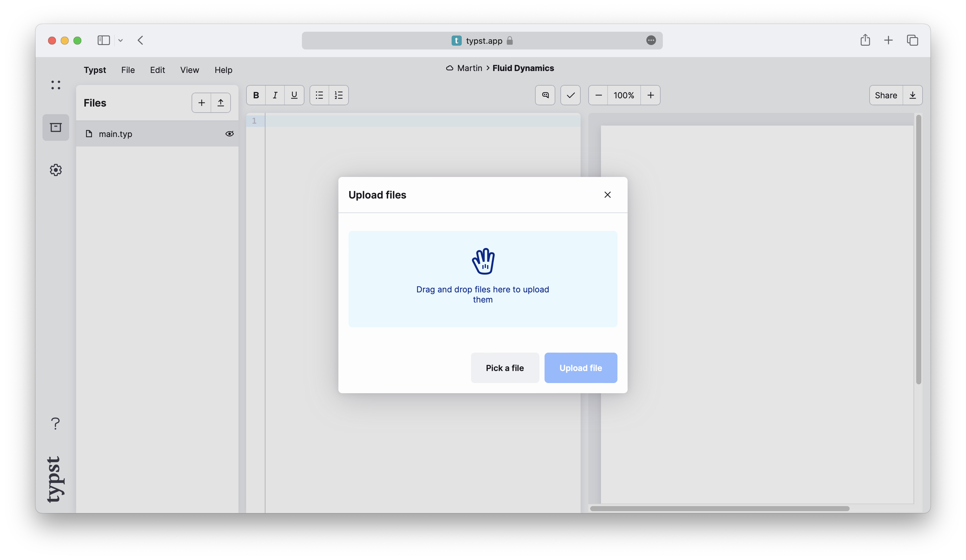The height and width of the screenshot is (560, 966).
Task: Open project settings gear icon
Action: 56,170
